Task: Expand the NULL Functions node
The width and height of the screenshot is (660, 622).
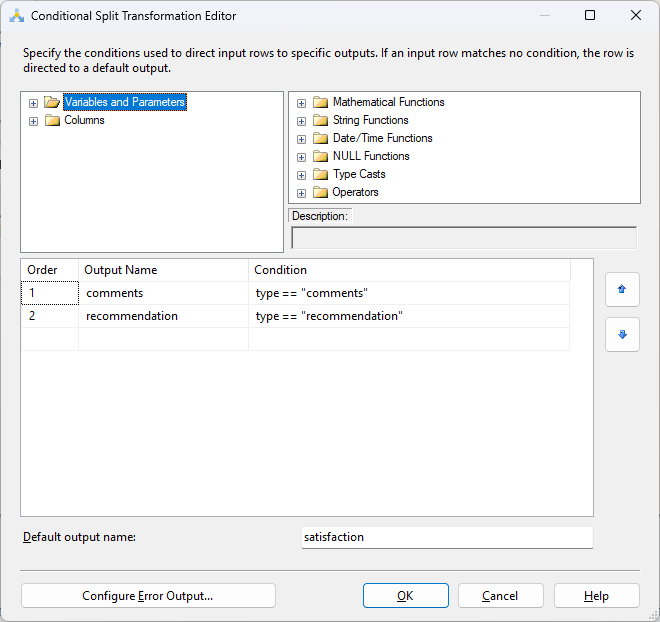Action: coord(301,157)
